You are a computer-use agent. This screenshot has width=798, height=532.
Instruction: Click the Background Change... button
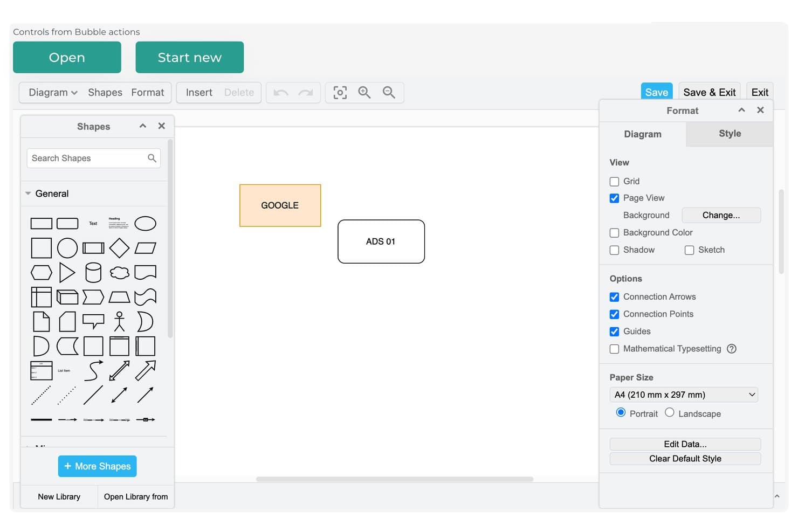[721, 215]
